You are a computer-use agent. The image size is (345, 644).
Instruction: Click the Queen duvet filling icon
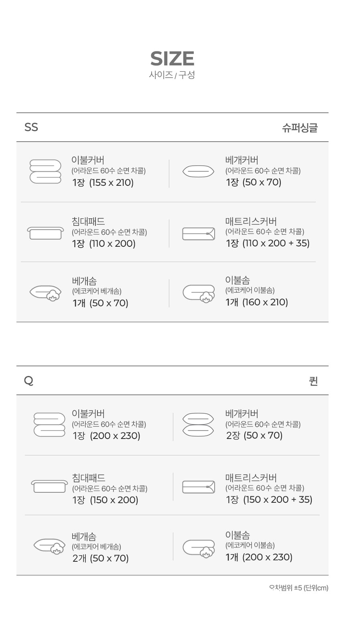199,547
